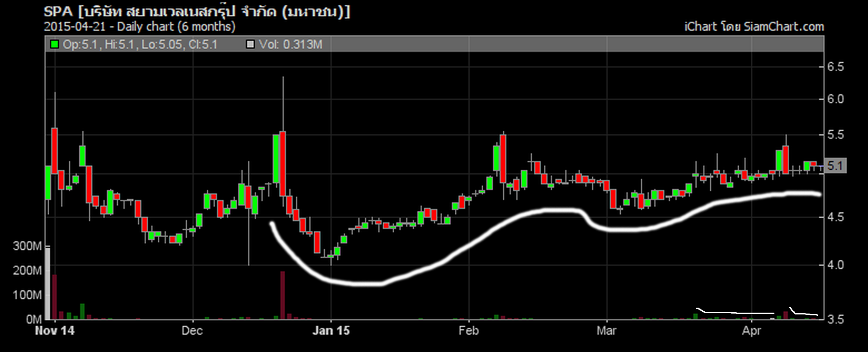This screenshot has width=868, height=352.
Task: Click the 'Mar' date axis label
Action: pyautogui.click(x=606, y=331)
